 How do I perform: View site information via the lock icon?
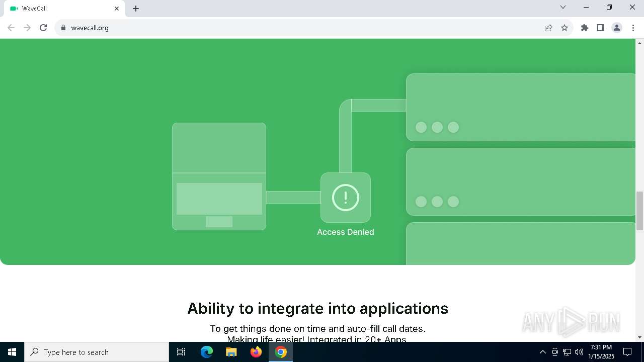click(x=63, y=28)
